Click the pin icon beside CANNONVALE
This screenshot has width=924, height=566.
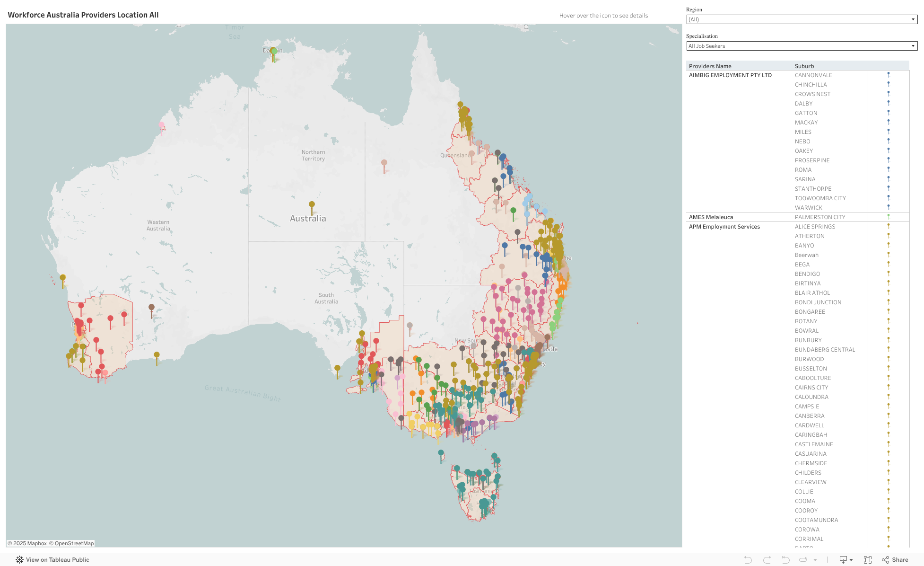(x=889, y=75)
